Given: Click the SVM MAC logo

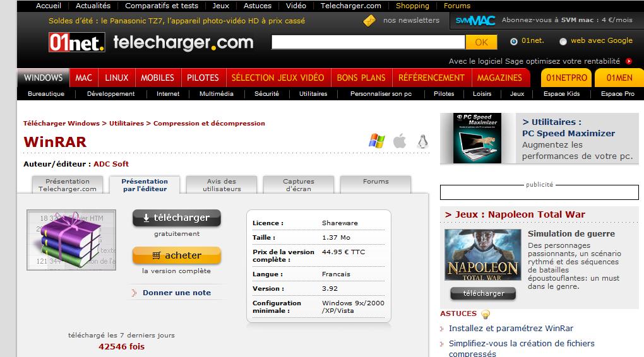Looking at the screenshot, I should coord(475,20).
